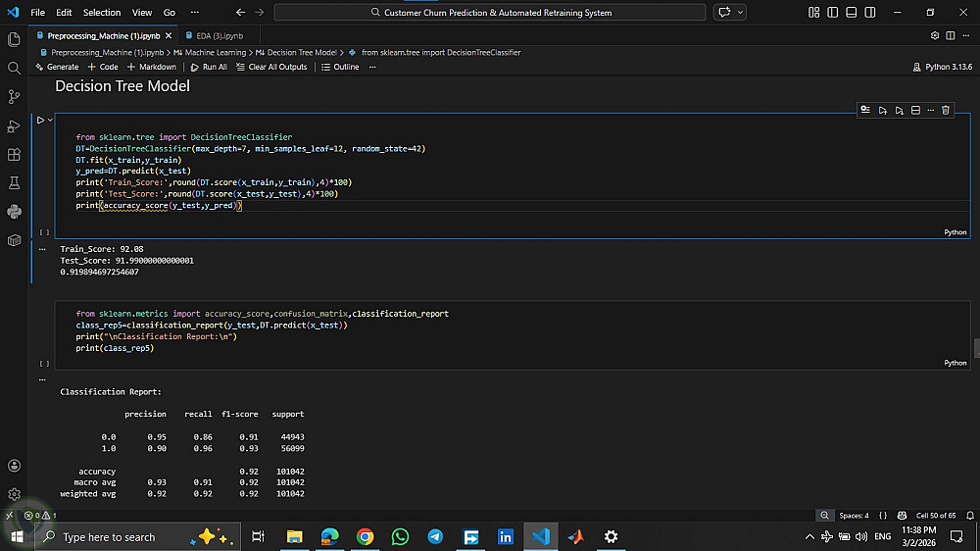Select the Python 3.13.6 kernel picker
Screen dimensions: 980x551
[x=942, y=67]
